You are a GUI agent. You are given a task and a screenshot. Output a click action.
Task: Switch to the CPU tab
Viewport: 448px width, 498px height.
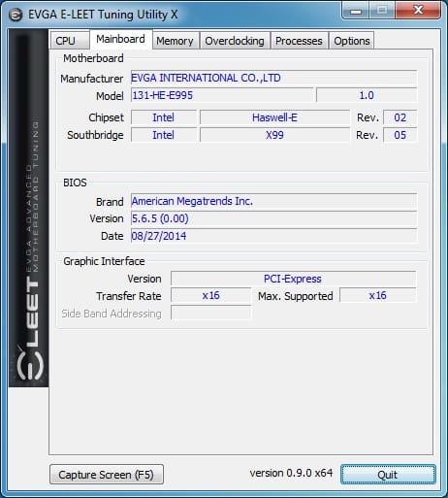pos(70,41)
